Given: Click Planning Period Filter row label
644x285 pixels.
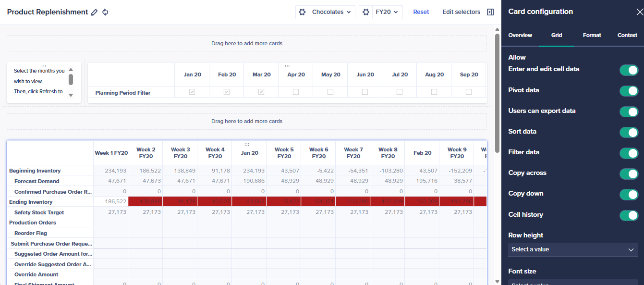Looking at the screenshot, I should (123, 93).
